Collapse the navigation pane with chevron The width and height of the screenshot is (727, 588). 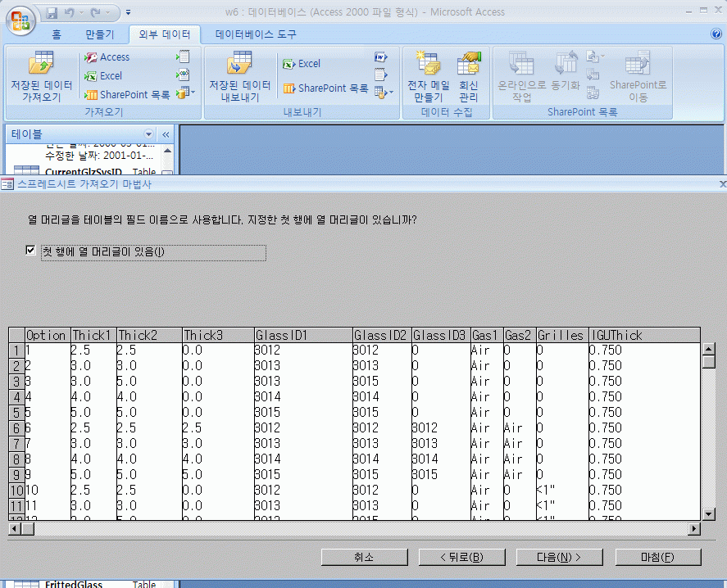(166, 134)
